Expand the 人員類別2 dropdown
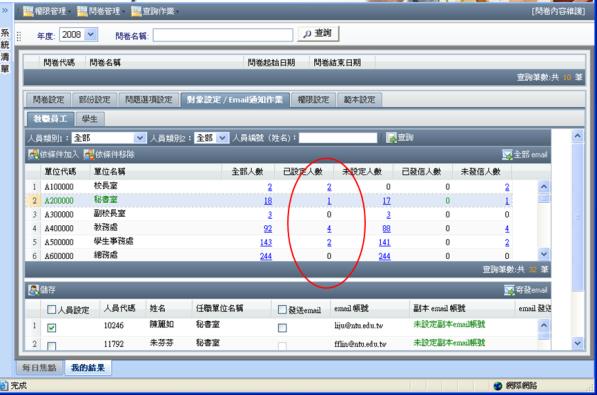The width and height of the screenshot is (597, 395). pyautogui.click(x=222, y=138)
